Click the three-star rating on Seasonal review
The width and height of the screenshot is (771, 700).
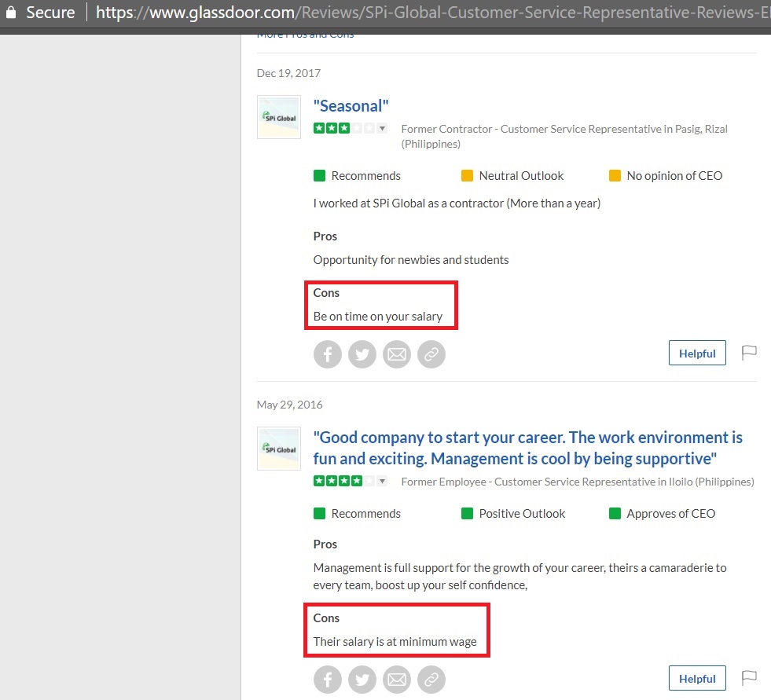[x=344, y=129]
